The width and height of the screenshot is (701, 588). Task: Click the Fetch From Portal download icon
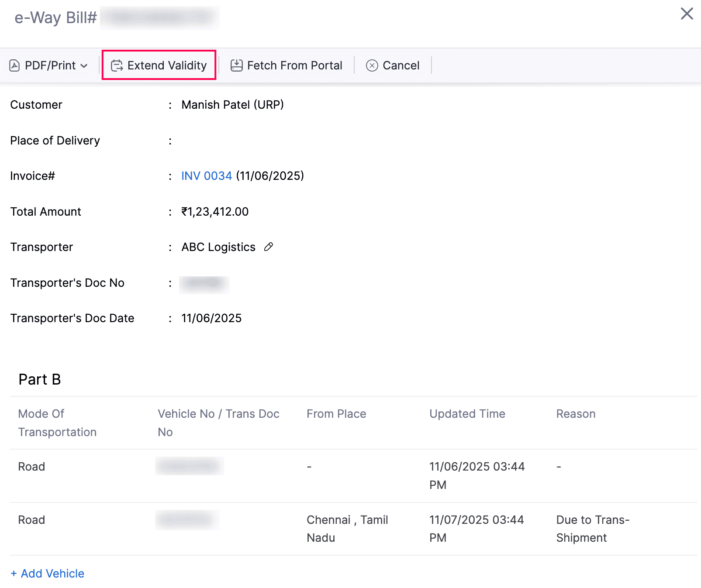coord(236,65)
